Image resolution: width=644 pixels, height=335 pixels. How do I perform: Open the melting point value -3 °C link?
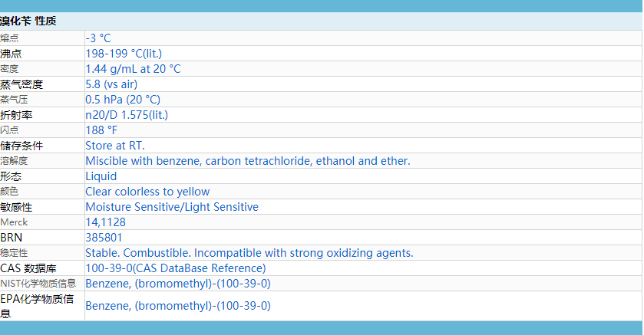point(98,38)
